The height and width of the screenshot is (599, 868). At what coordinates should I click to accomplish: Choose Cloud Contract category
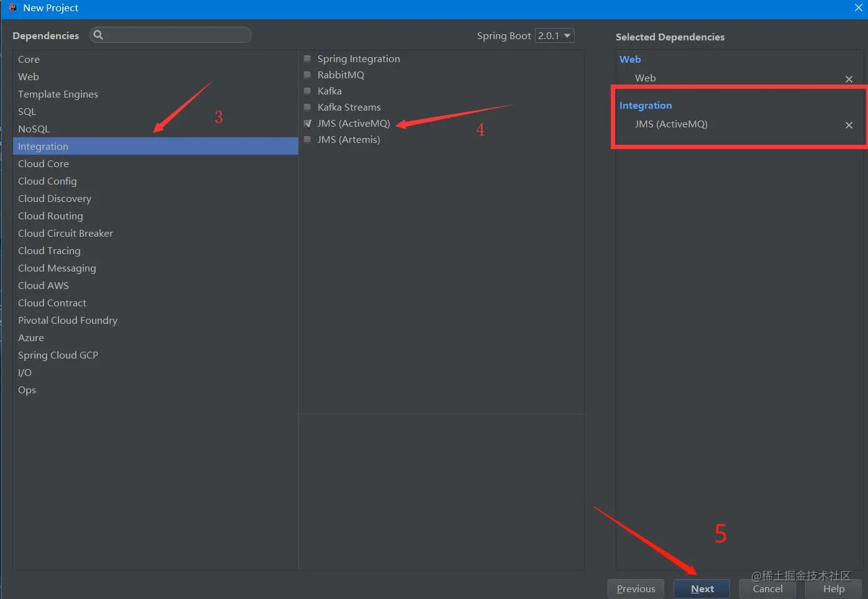[155, 303]
